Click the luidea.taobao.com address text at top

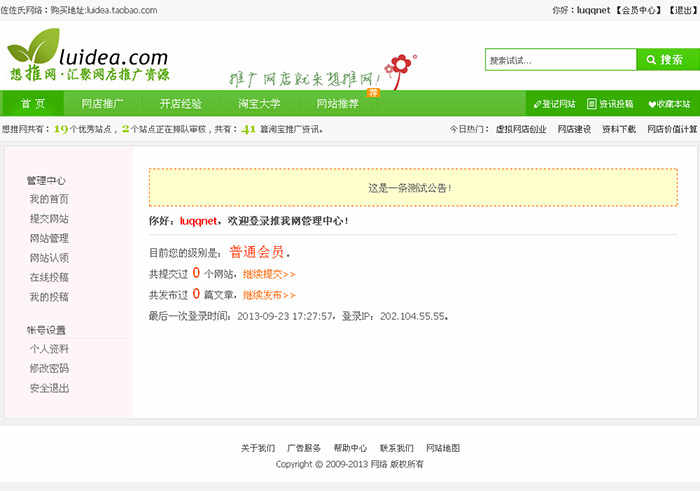122,10
